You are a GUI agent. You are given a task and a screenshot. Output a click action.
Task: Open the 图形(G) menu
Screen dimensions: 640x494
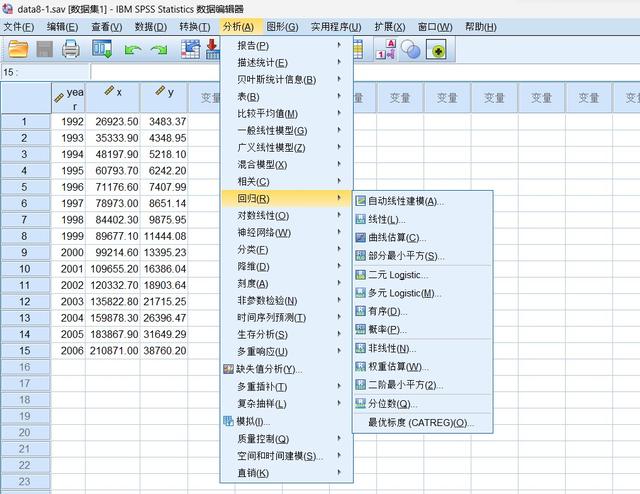282,27
